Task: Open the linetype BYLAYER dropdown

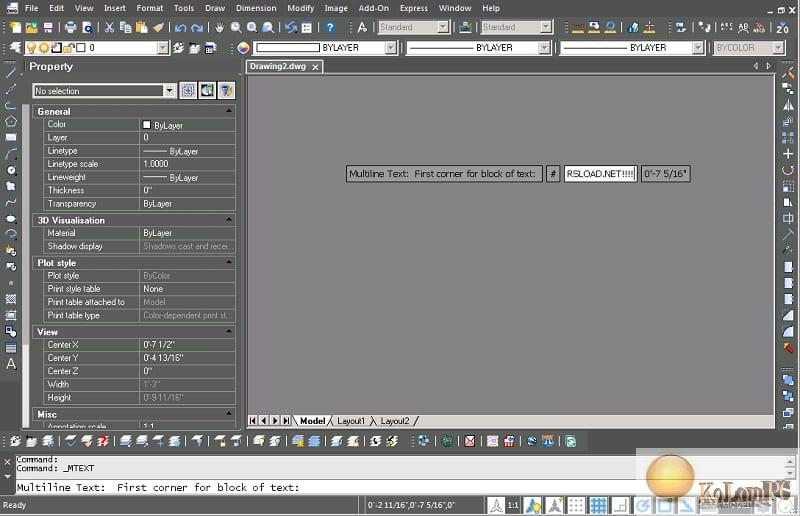Action: 544,48
